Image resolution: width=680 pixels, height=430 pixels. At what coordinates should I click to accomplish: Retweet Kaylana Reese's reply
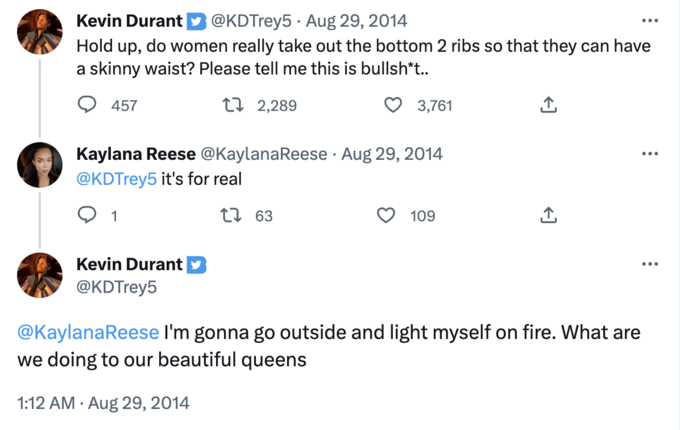tap(231, 215)
